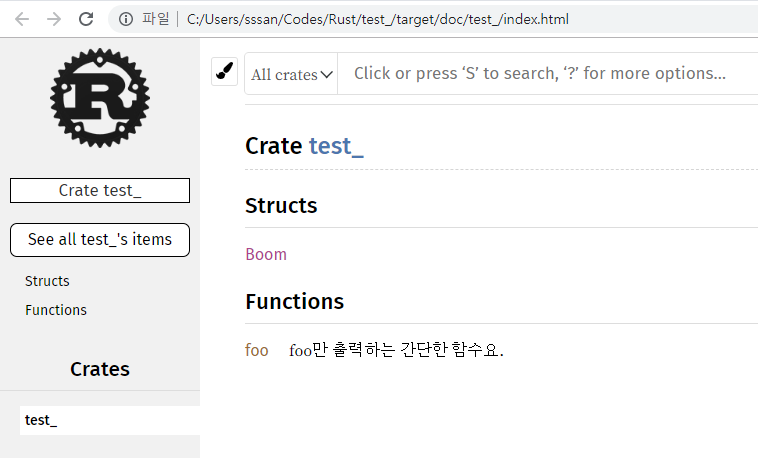Go back using browser back arrow
The width and height of the screenshot is (758, 458).
[22, 19]
